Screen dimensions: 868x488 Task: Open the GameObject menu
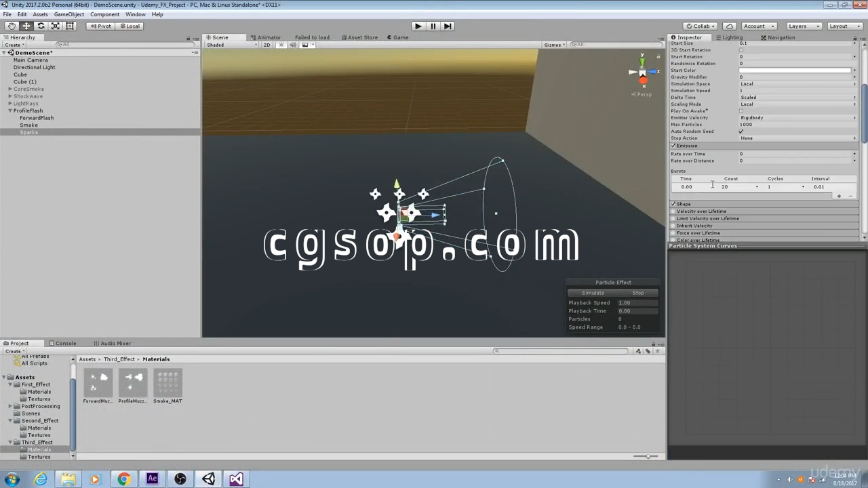pyautogui.click(x=69, y=14)
